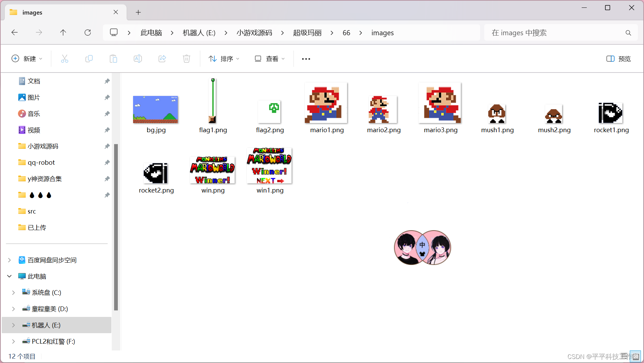Click the Rename icon in toolbar
The image size is (644, 363).
click(x=138, y=59)
